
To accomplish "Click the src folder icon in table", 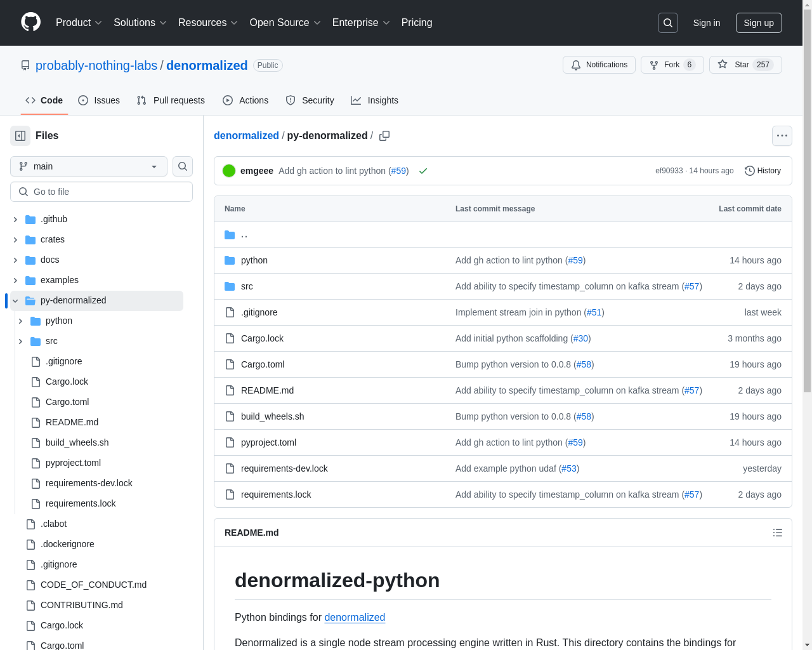I will coord(230,286).
